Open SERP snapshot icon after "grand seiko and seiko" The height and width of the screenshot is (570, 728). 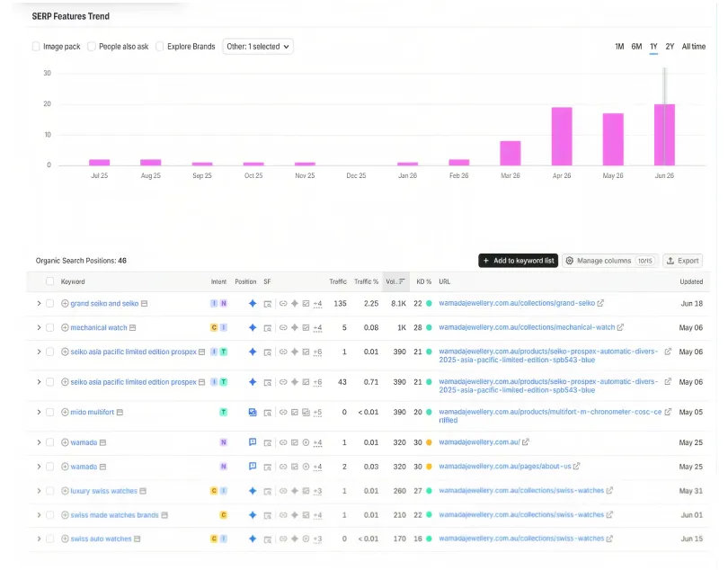pyautogui.click(x=145, y=303)
